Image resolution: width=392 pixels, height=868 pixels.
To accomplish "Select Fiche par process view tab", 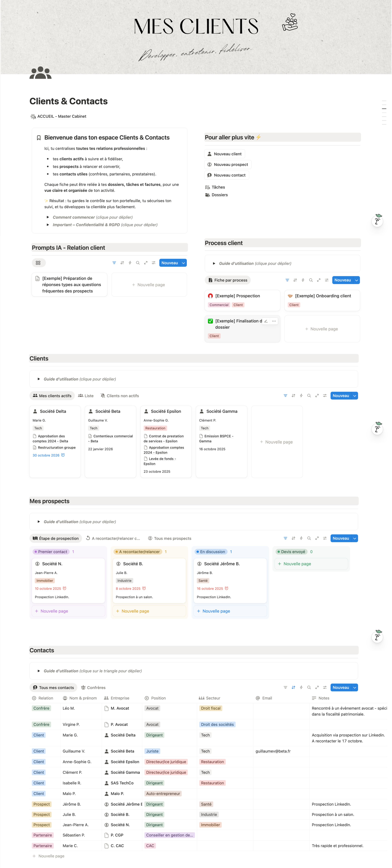I will click(x=228, y=280).
